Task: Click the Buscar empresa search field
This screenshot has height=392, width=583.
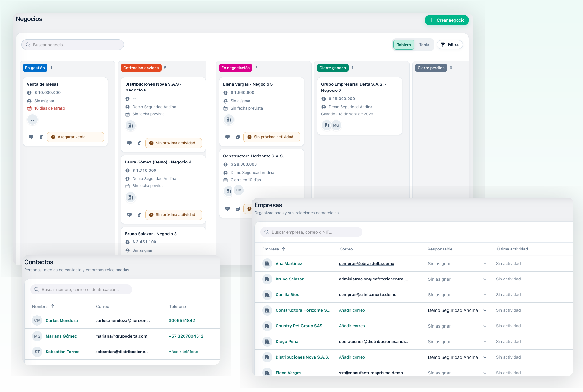Action: (x=311, y=232)
